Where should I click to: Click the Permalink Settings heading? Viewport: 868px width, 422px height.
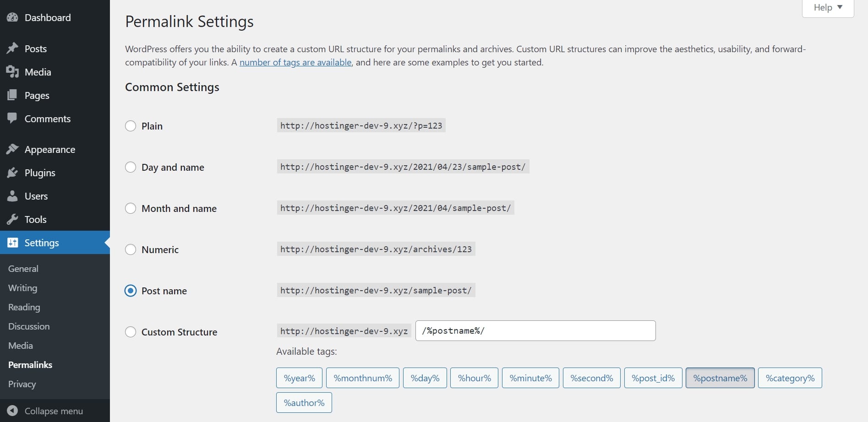pyautogui.click(x=189, y=22)
